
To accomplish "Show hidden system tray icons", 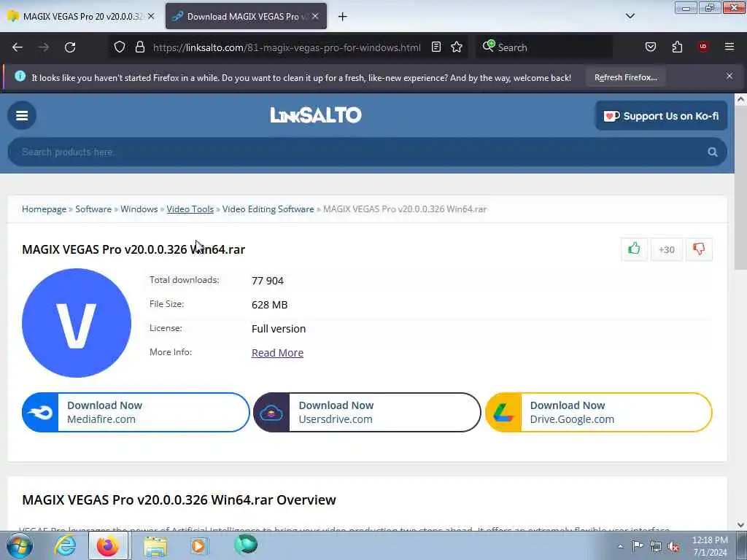I will coord(620,547).
